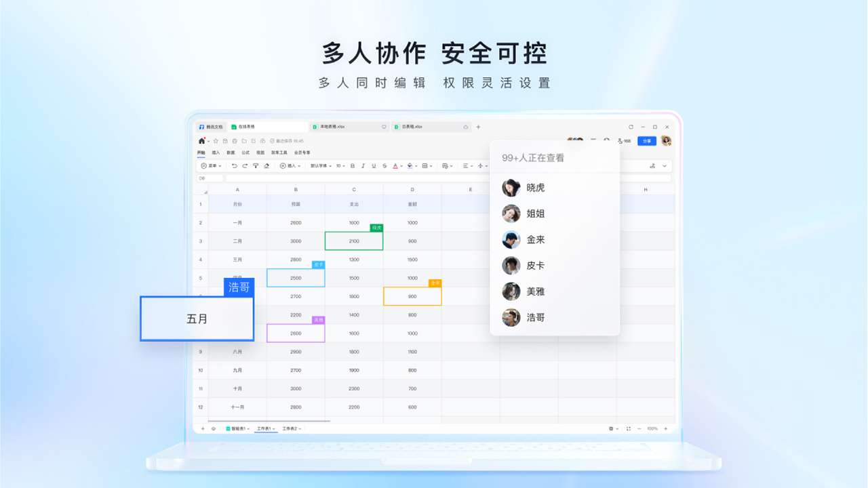The width and height of the screenshot is (868, 488).
Task: Open the merge cells dropdown
Action: pyautogui.click(x=447, y=166)
